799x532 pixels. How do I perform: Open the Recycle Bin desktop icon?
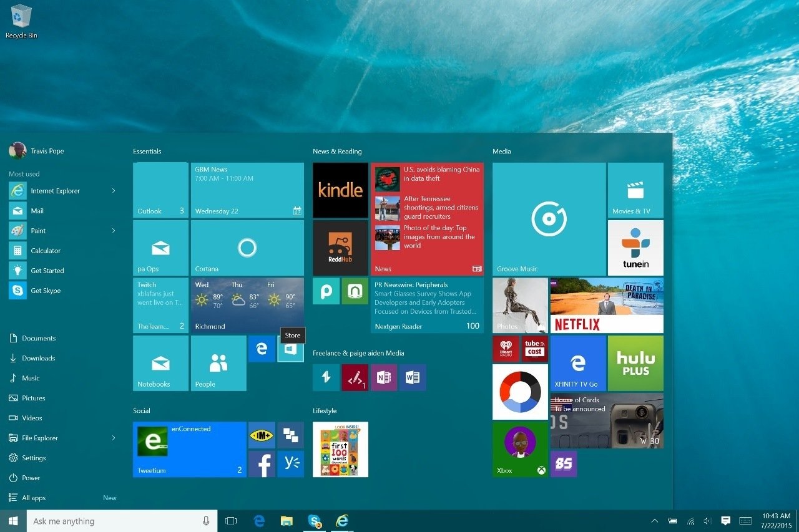click(21, 21)
